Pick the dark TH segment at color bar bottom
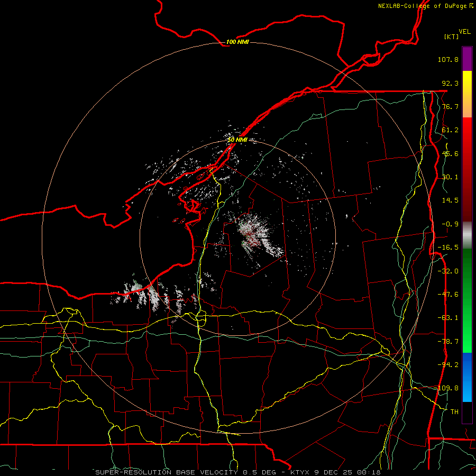 point(467,413)
